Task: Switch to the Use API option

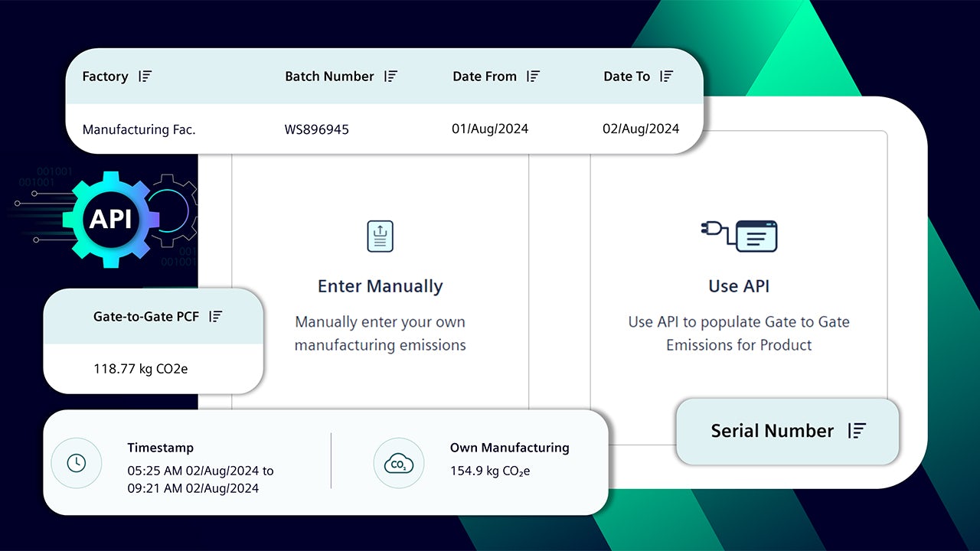Action: [738, 285]
